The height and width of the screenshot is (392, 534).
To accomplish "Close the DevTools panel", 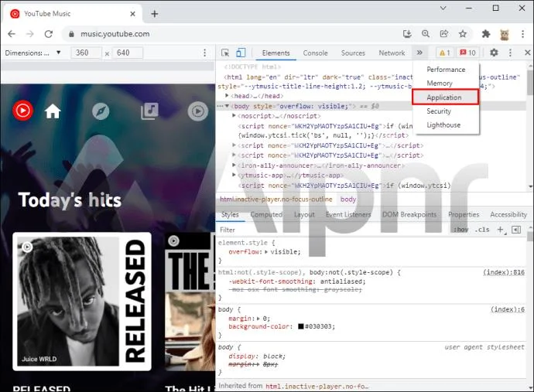I will tap(528, 53).
